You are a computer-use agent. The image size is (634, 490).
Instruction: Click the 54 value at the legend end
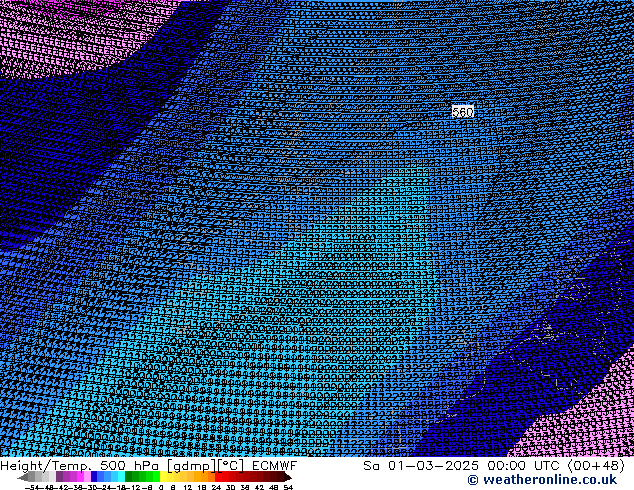pos(288,488)
